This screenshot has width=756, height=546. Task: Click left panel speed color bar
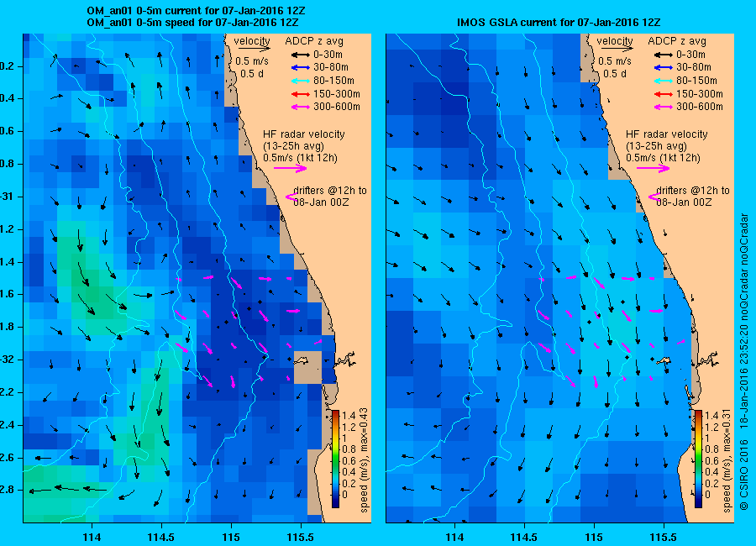[x=335, y=459]
